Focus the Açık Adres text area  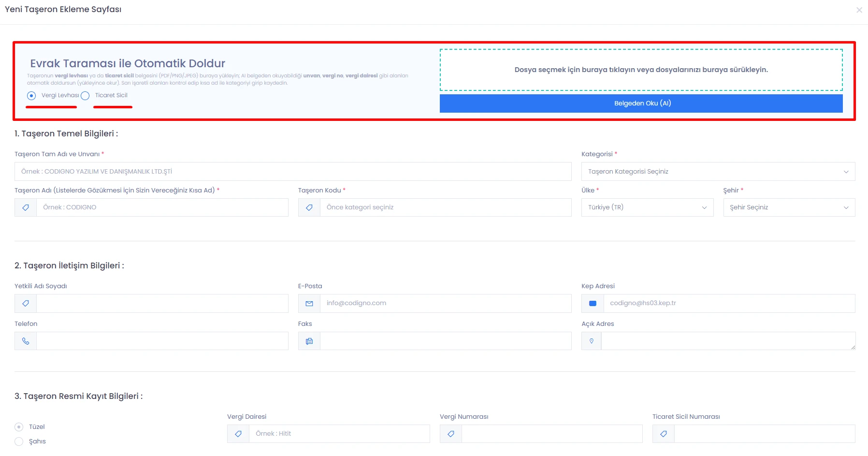pos(728,341)
